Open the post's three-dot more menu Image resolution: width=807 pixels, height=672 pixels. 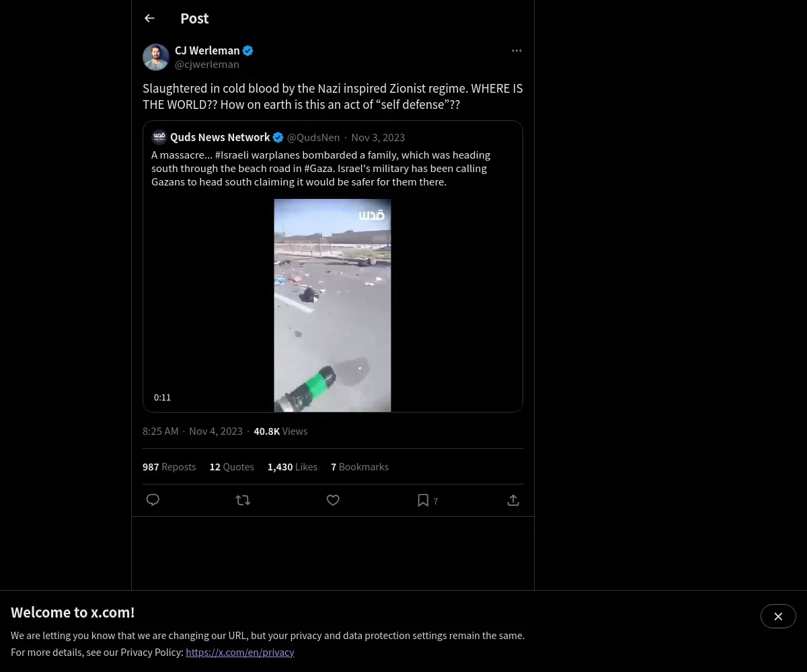coord(516,50)
